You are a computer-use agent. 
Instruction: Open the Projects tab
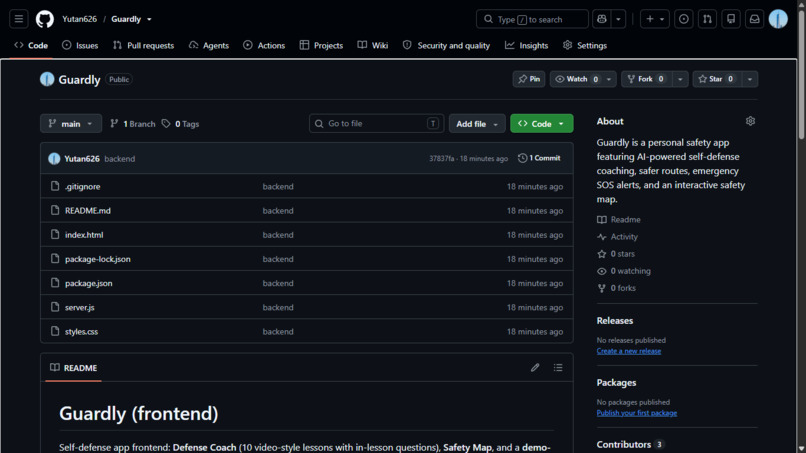pos(321,45)
